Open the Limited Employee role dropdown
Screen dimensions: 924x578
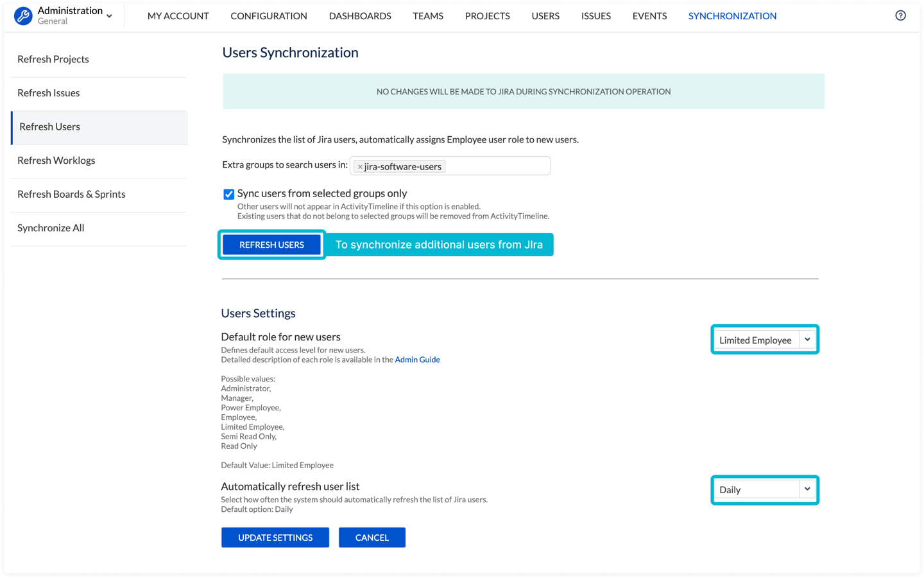tap(764, 340)
